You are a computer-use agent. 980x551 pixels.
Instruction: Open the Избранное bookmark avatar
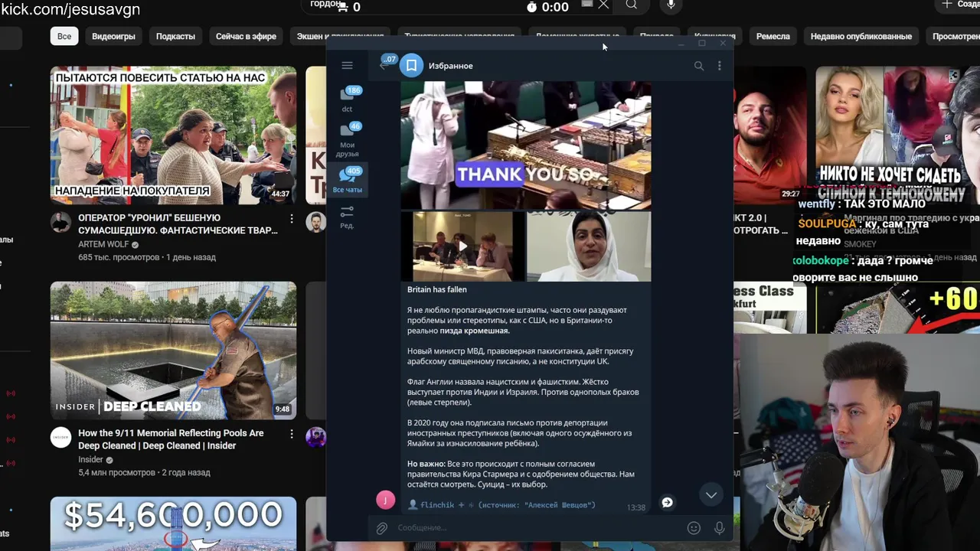(411, 66)
